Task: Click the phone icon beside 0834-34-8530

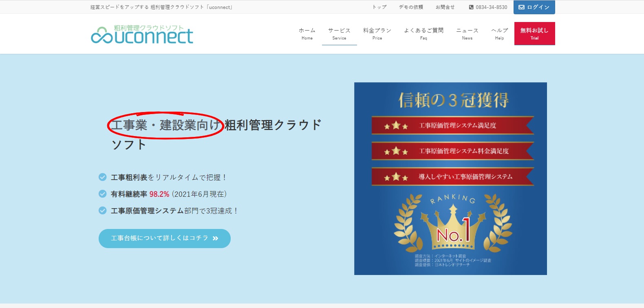Action: pyautogui.click(x=471, y=7)
